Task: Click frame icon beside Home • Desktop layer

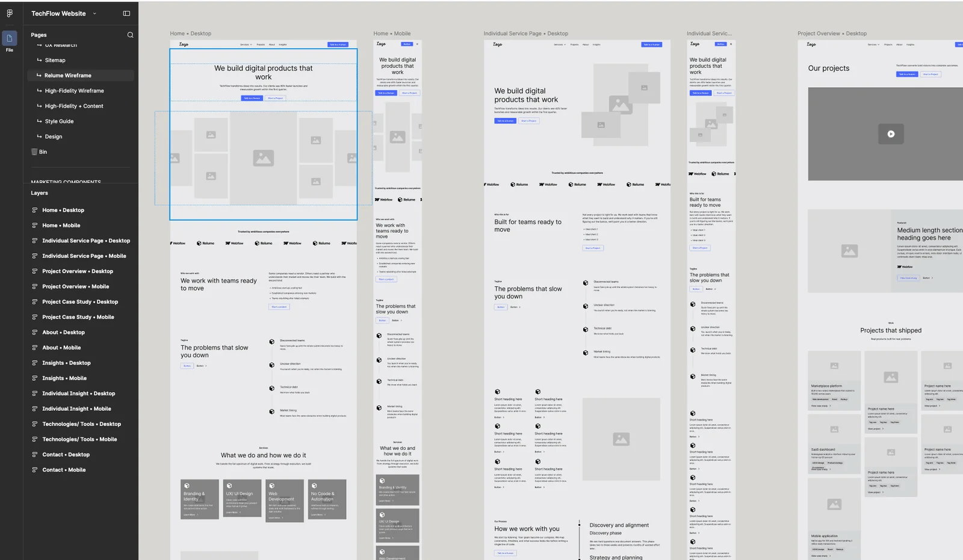Action: tap(35, 210)
